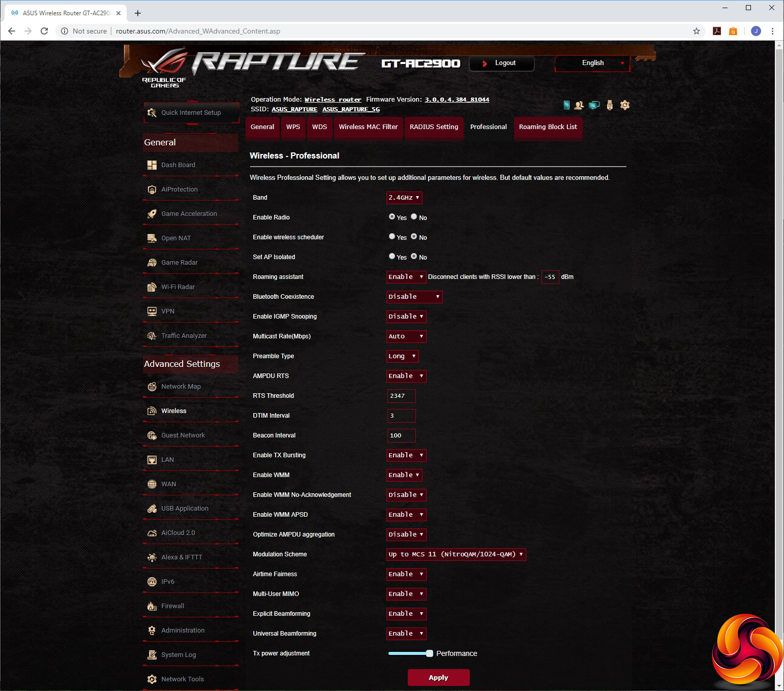Viewport: 784px width, 691px height.
Task: Click the Wi-Fi Radar sidebar icon
Action: coord(152,287)
